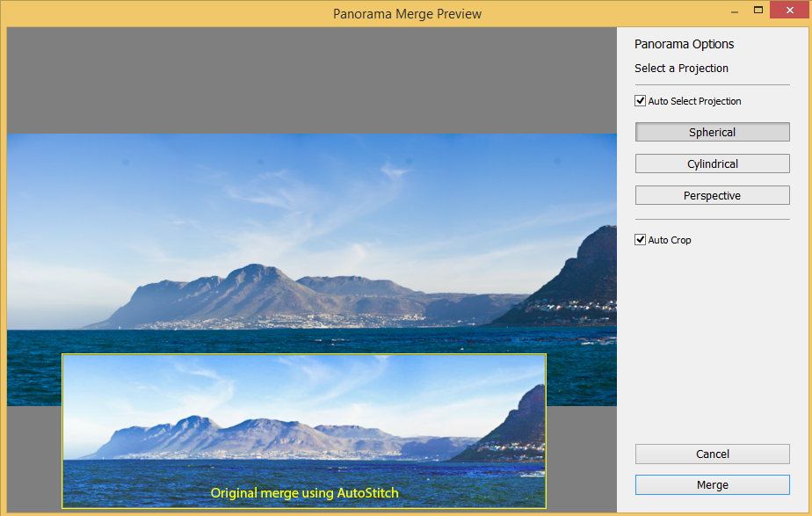Image resolution: width=812 pixels, height=516 pixels.
Task: Minimize the Panorama Merge Preview window
Action: (x=734, y=11)
